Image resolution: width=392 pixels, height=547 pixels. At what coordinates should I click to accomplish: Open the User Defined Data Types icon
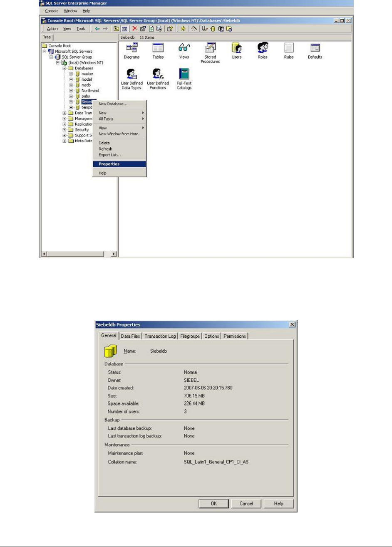tap(131, 74)
